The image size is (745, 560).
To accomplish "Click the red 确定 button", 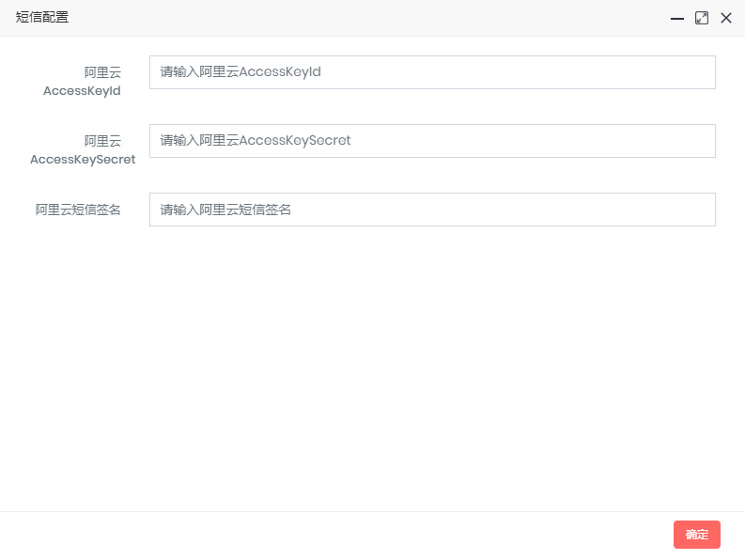I will coord(696,535).
